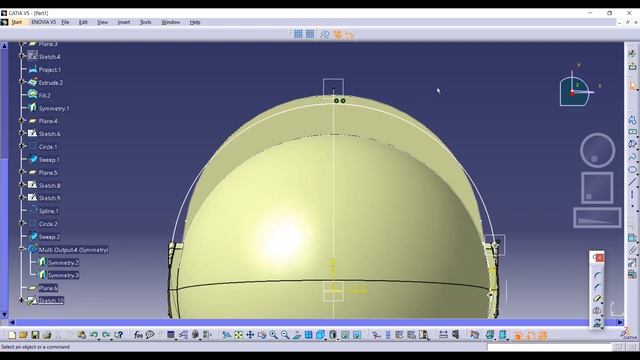Select the Rectangle tool in right toolbar

click(x=632, y=132)
